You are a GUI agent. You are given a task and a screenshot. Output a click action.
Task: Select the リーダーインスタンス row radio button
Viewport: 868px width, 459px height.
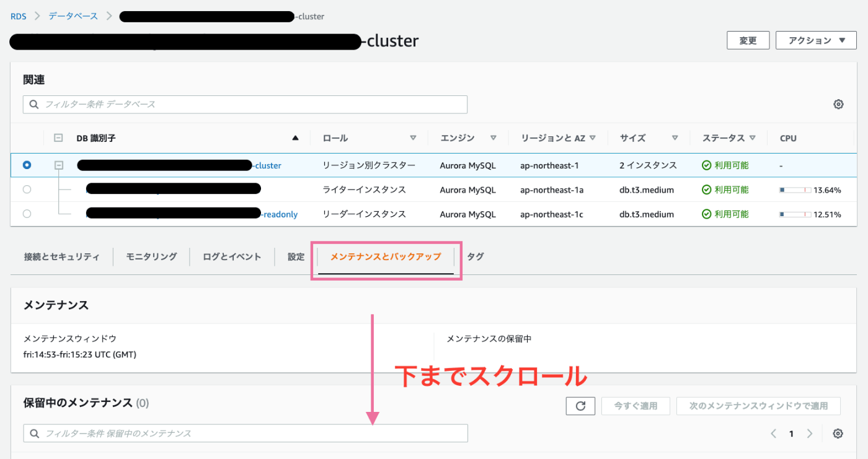coord(27,214)
